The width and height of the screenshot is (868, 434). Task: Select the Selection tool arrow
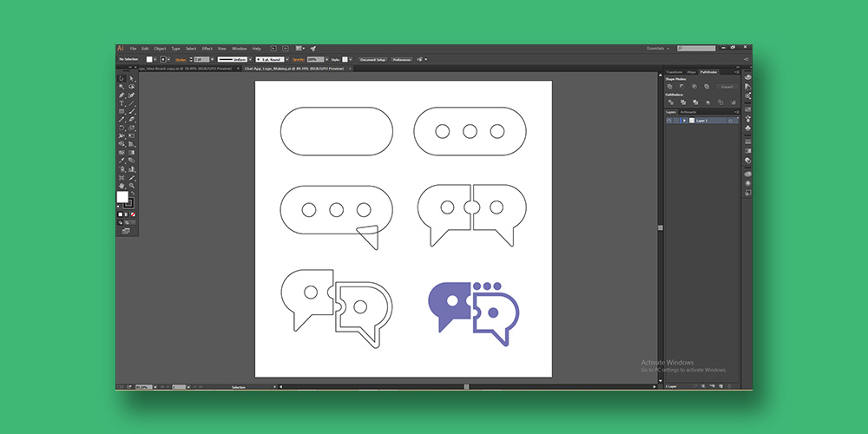(x=122, y=79)
